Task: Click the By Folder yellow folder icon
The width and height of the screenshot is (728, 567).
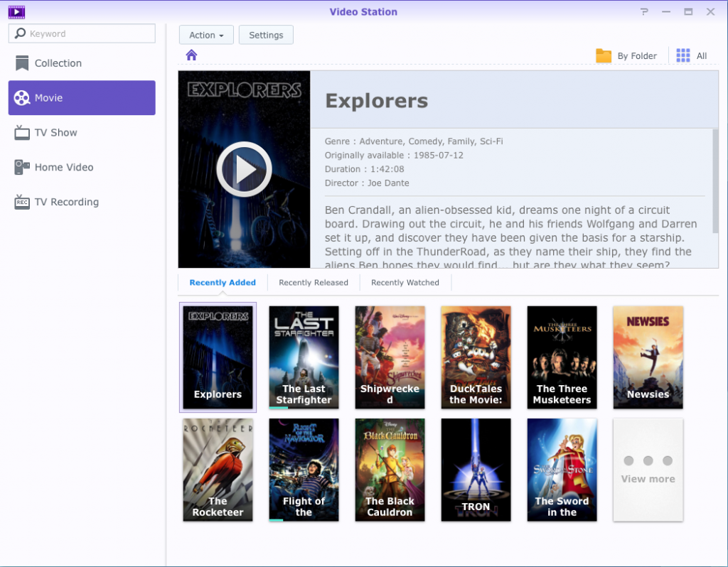Action: click(x=603, y=55)
